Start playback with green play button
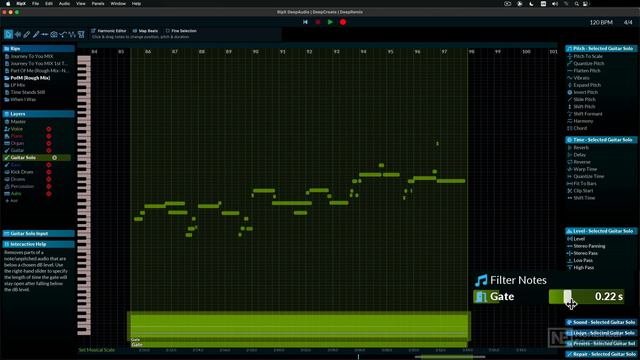Viewport: 640px width, 360px height. pos(330,22)
